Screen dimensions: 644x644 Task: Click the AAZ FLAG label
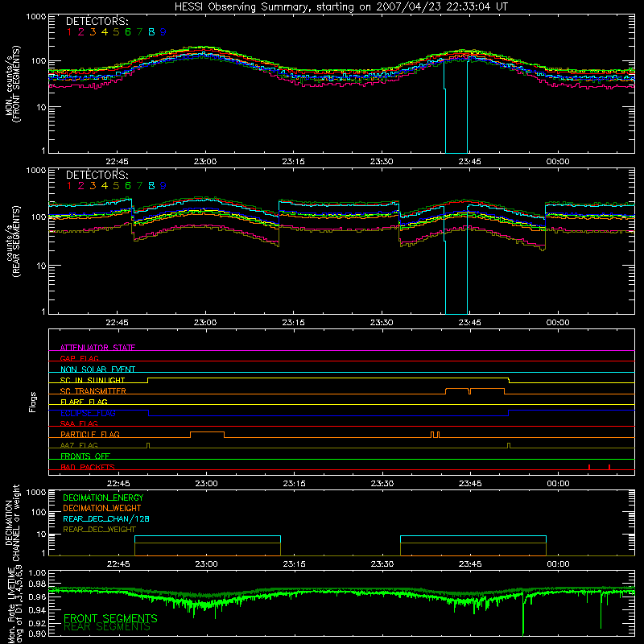pyautogui.click(x=79, y=445)
